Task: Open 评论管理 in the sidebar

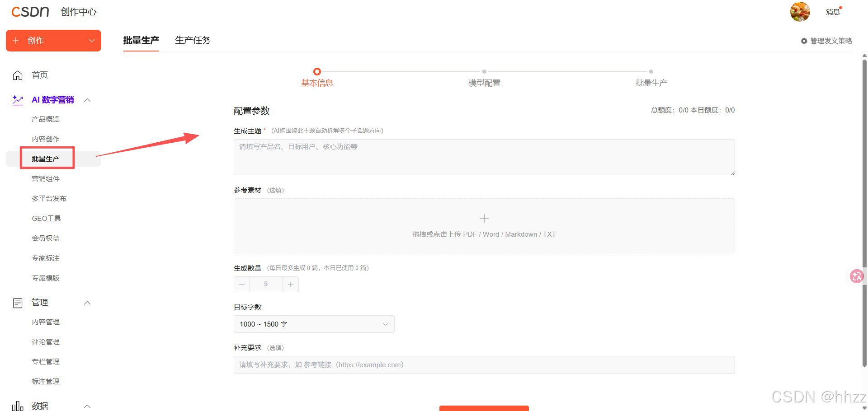Action: click(x=46, y=342)
